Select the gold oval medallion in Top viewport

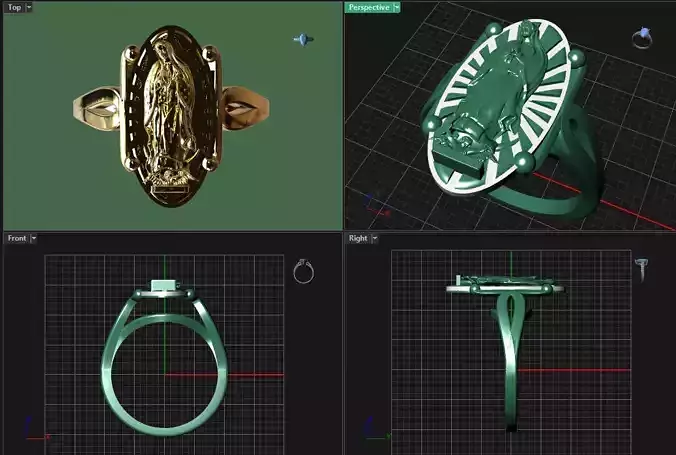(x=172, y=116)
